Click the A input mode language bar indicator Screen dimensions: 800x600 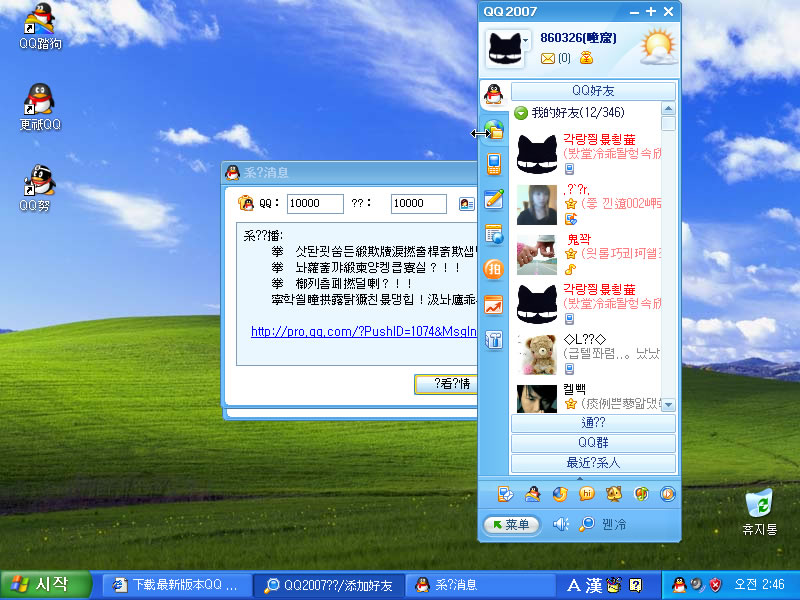pos(573,585)
